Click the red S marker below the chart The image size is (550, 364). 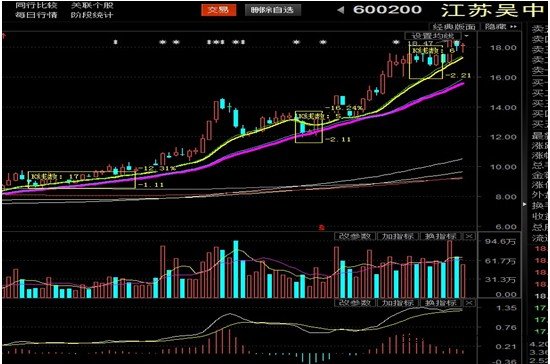[x=321, y=228]
